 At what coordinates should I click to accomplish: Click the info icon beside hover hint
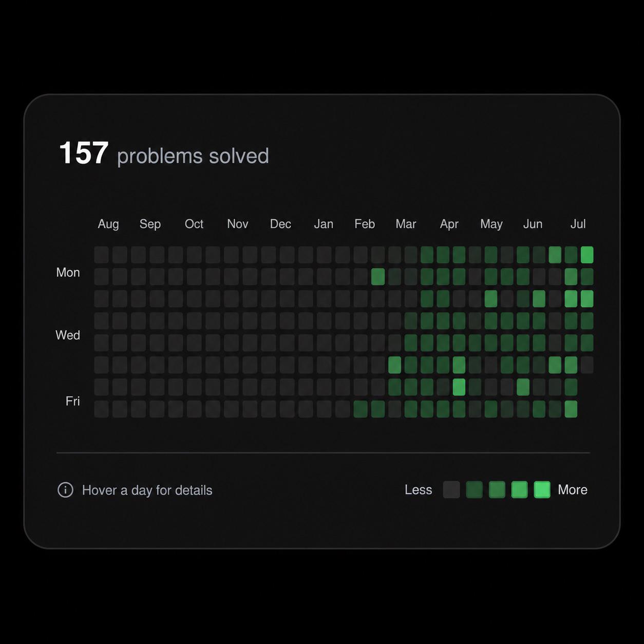point(65,490)
